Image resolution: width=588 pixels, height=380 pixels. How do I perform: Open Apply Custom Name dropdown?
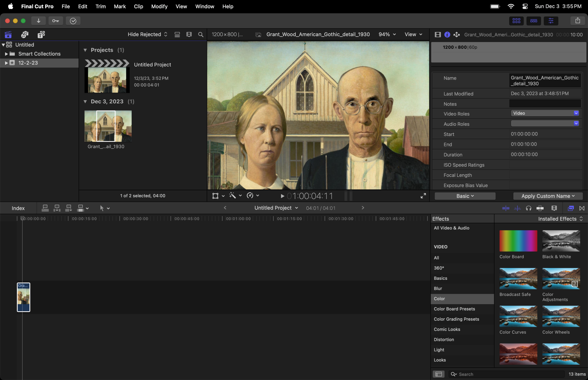pyautogui.click(x=548, y=196)
